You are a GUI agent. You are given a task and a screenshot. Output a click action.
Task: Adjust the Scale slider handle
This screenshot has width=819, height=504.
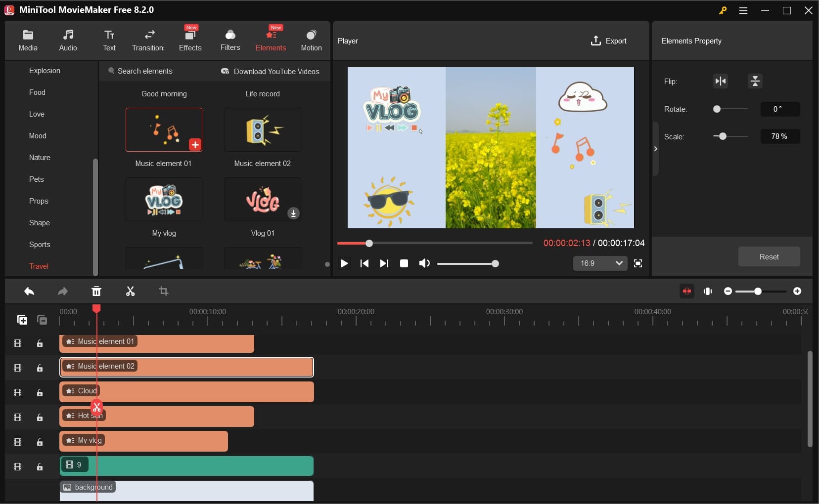pyautogui.click(x=723, y=136)
